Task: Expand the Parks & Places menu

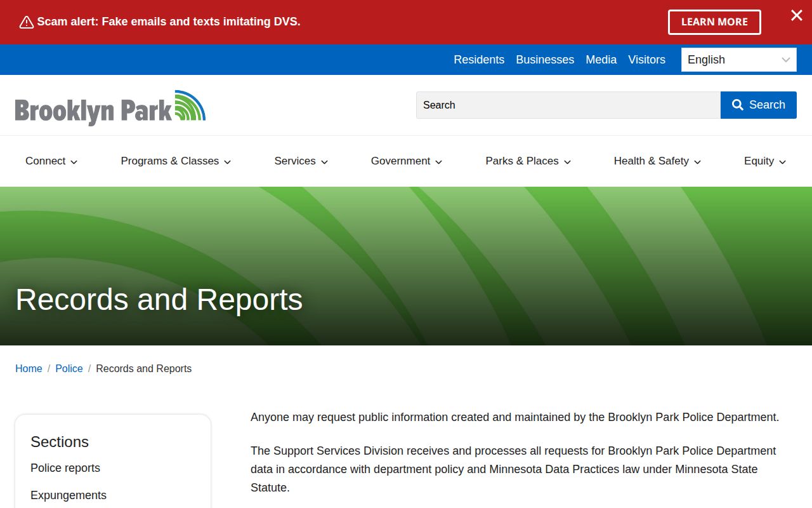Action: click(x=528, y=161)
